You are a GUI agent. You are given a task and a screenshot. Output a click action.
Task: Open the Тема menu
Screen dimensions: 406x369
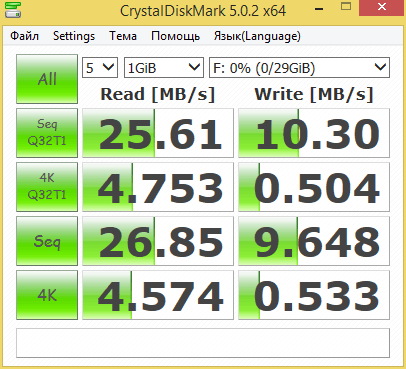pyautogui.click(x=123, y=36)
